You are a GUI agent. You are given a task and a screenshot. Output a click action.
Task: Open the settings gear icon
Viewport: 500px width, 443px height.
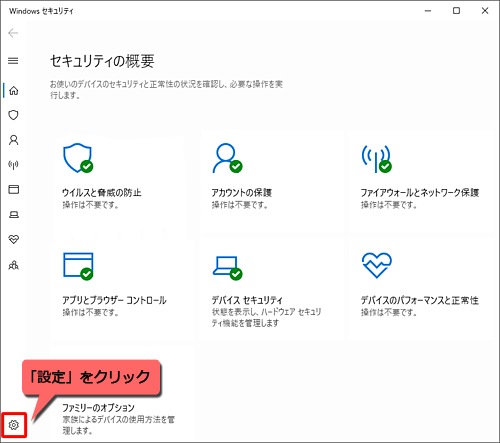(14, 425)
